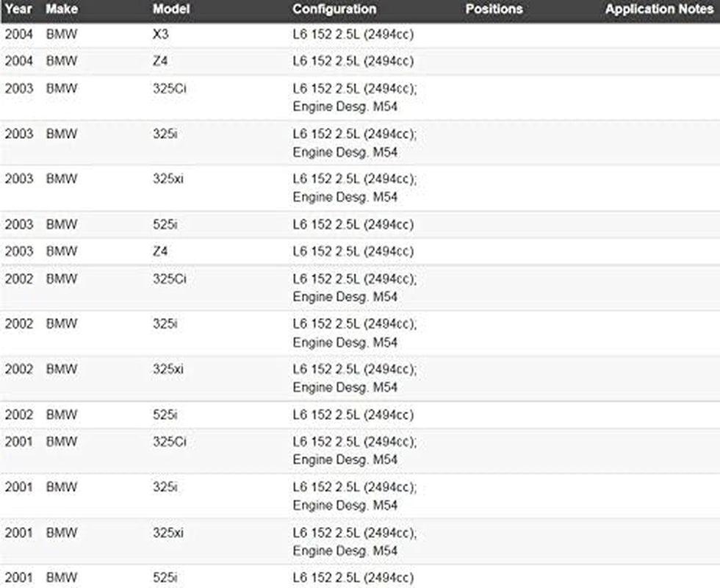Click the Year column header

click(x=18, y=10)
